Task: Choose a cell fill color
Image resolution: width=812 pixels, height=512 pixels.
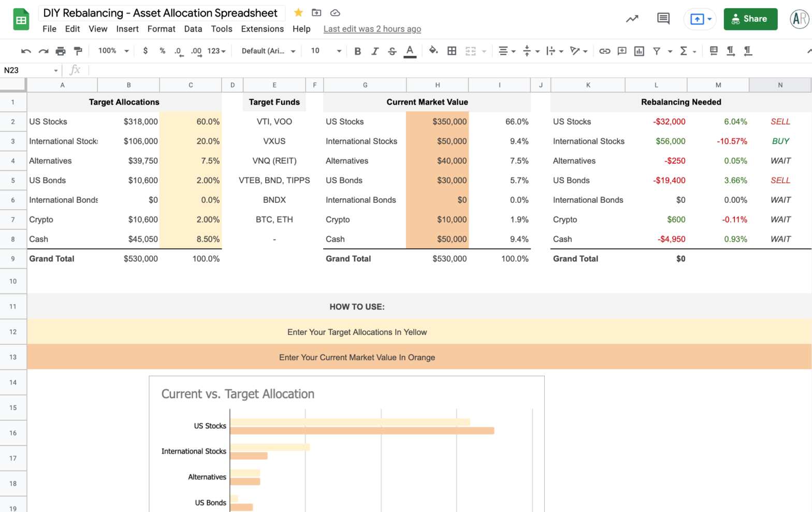Action: click(433, 51)
